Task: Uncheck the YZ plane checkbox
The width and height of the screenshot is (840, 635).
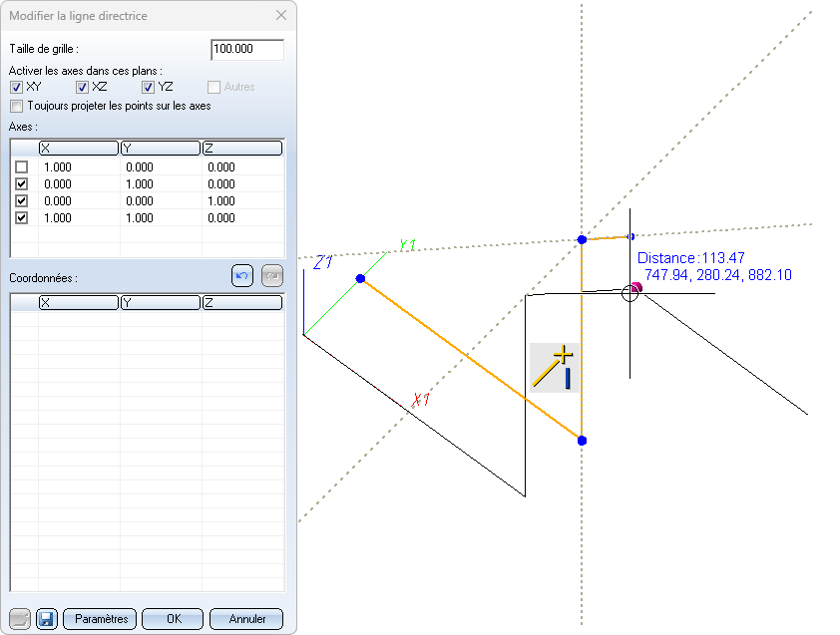Action: [x=149, y=87]
